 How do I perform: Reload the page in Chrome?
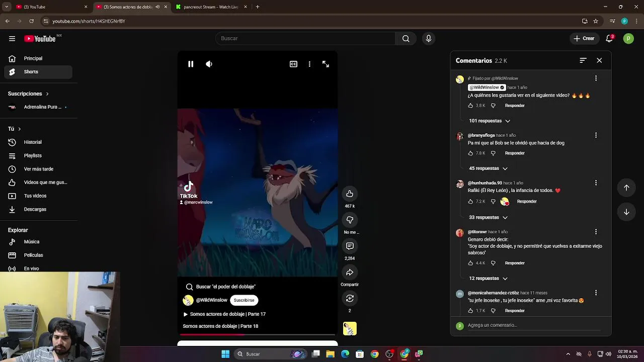(31, 21)
